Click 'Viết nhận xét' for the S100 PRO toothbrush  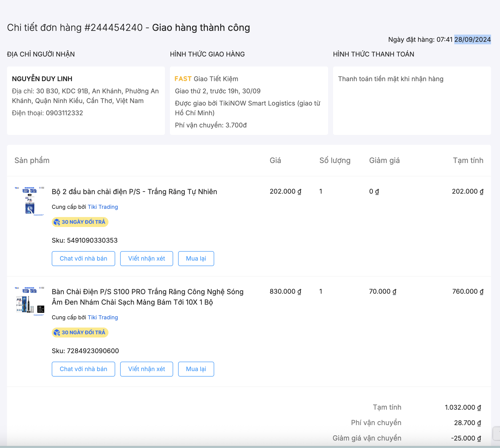(x=147, y=369)
